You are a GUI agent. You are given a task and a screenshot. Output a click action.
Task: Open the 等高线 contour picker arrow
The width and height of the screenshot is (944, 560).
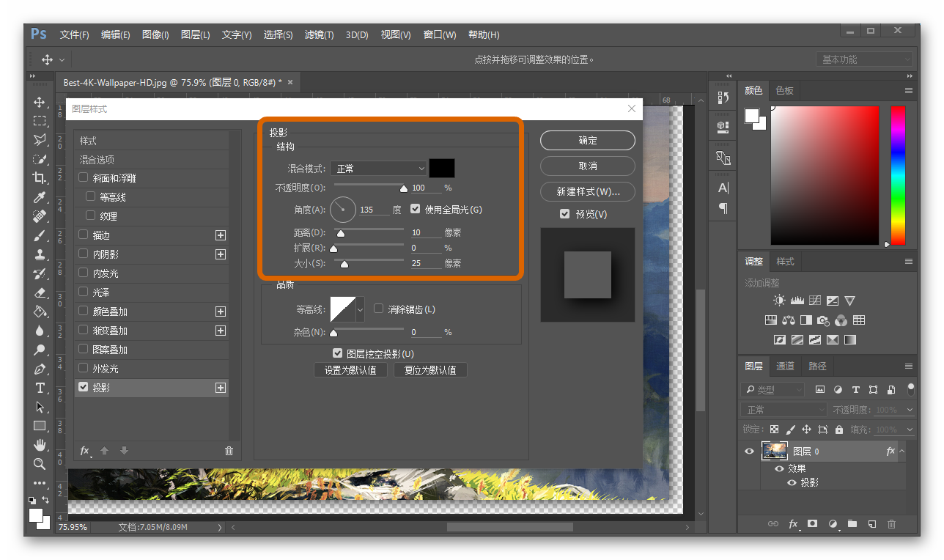click(x=360, y=310)
